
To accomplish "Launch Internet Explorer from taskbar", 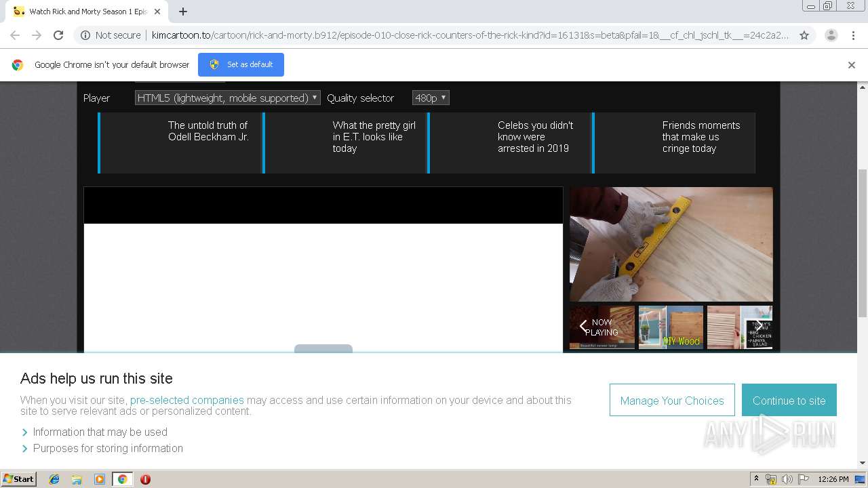I will click(x=54, y=479).
